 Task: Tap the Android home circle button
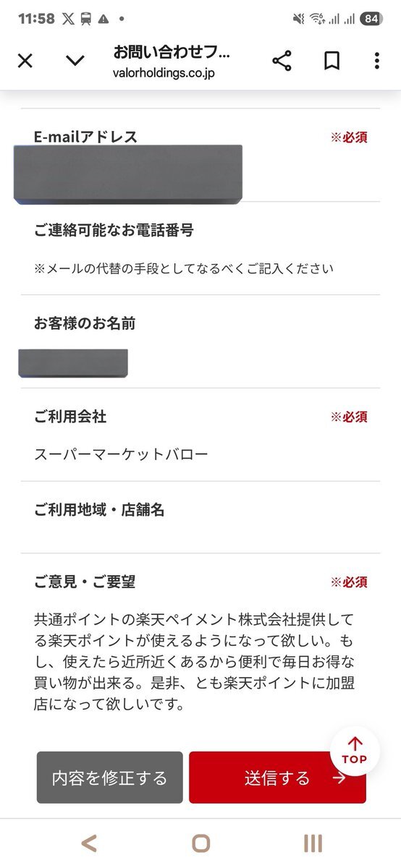click(x=200, y=843)
